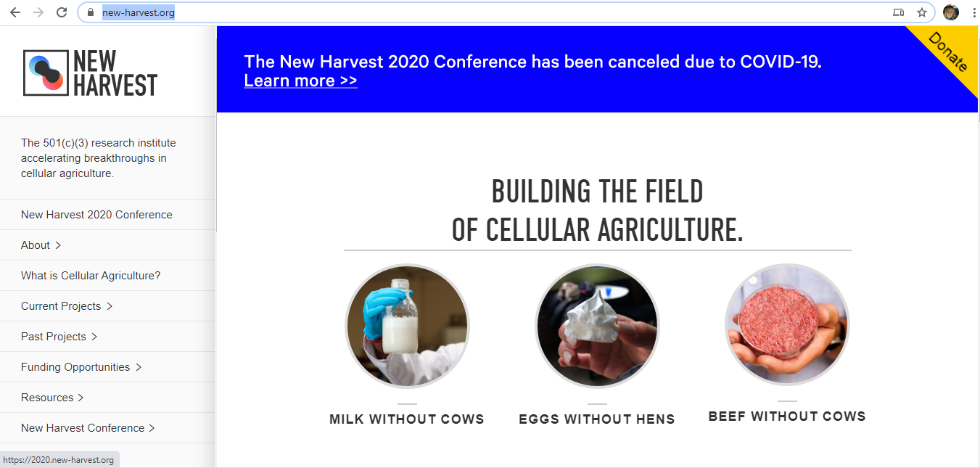The width and height of the screenshot is (980, 468).
Task: Click the Learn more link in banner
Action: 300,81
